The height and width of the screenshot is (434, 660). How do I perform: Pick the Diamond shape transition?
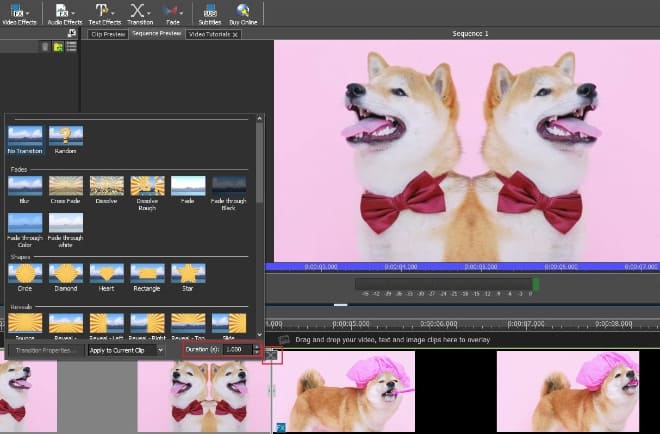pyautogui.click(x=65, y=277)
